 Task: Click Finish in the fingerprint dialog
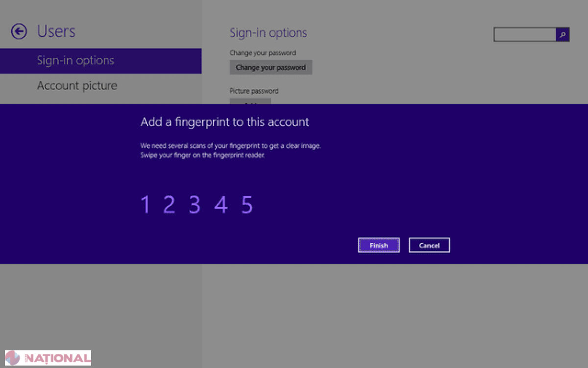(x=379, y=245)
